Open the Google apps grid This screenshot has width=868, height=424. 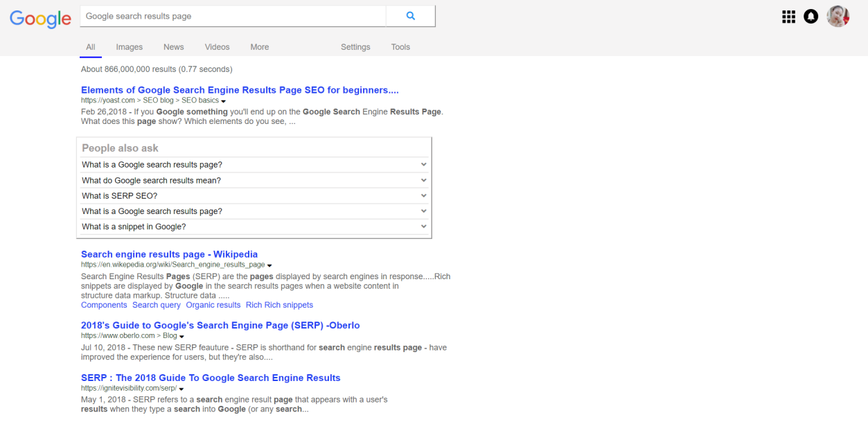point(788,17)
